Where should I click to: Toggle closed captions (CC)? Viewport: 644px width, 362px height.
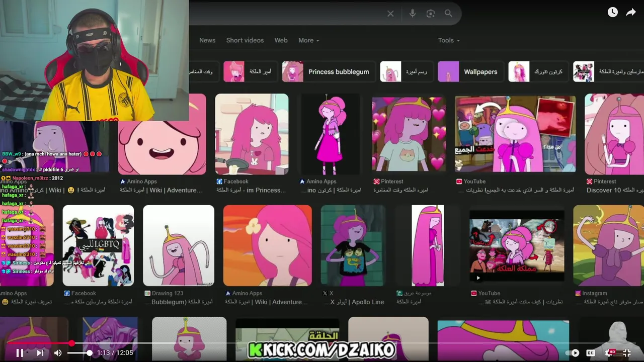[x=591, y=353]
